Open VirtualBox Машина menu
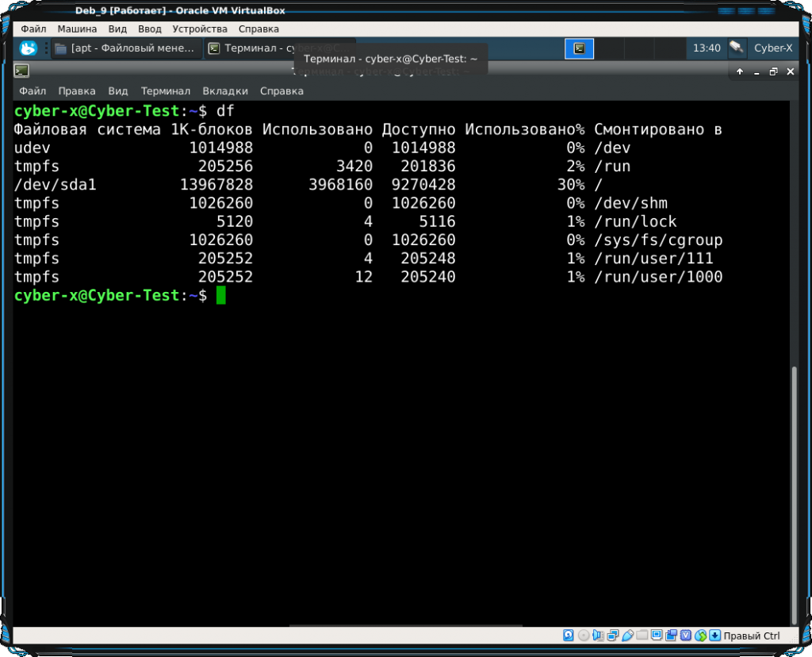Image resolution: width=812 pixels, height=657 pixels. tap(77, 29)
